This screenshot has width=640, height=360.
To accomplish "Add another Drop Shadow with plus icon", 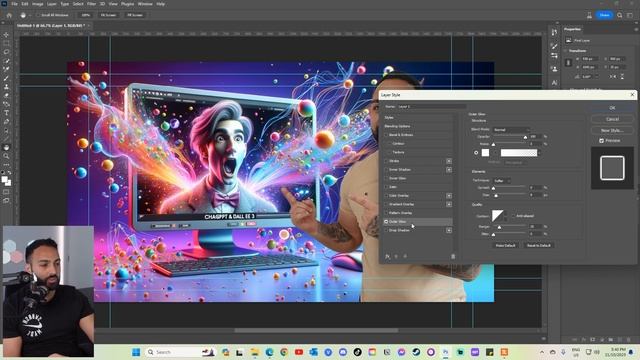I will tap(449, 230).
